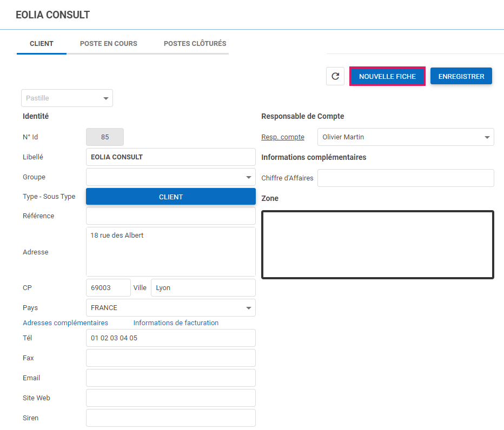Open the Resp. compte dropdown arrow
This screenshot has height=430, width=504.
pos(487,137)
